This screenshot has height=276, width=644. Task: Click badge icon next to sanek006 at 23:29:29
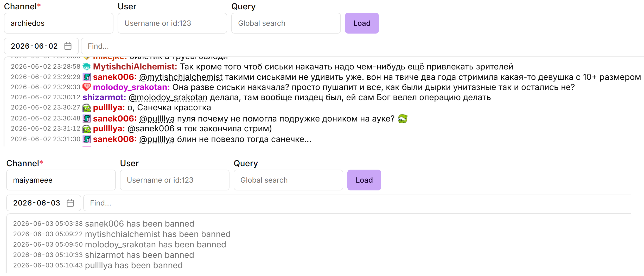[87, 77]
